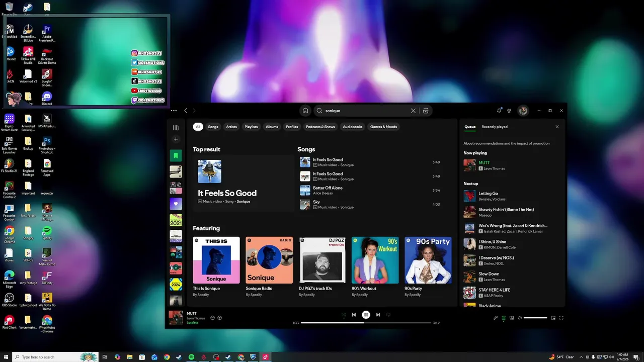This screenshot has height=362, width=644.
Task: Toggle lyrics microphone icon
Action: coord(496,318)
